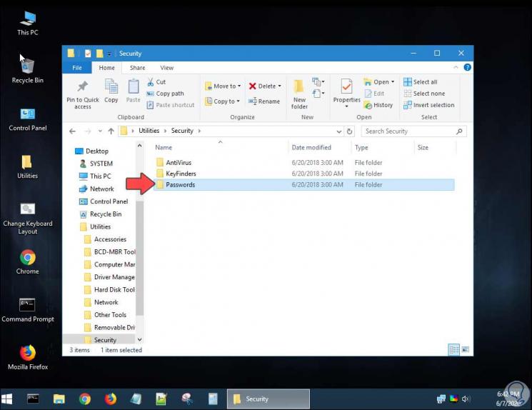
Task: Click Select none
Action: (424, 94)
